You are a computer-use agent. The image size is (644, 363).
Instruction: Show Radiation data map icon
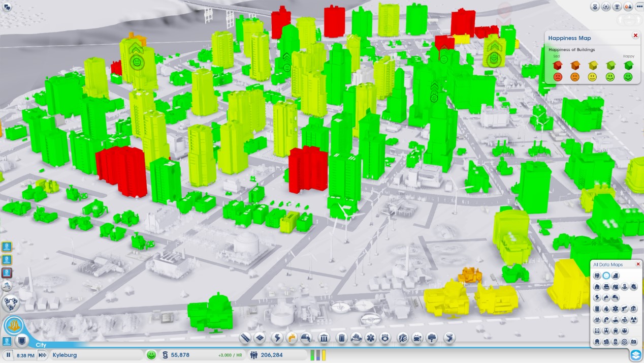[x=634, y=320]
